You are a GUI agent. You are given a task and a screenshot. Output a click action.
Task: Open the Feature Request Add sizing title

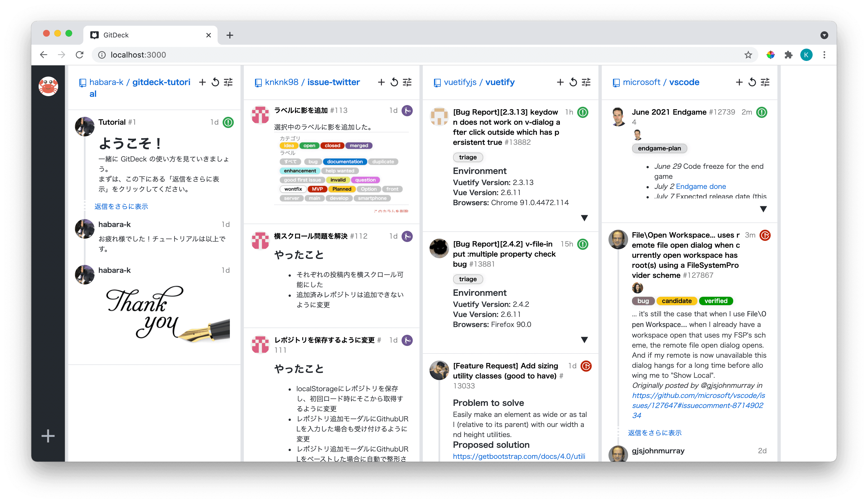(x=505, y=371)
